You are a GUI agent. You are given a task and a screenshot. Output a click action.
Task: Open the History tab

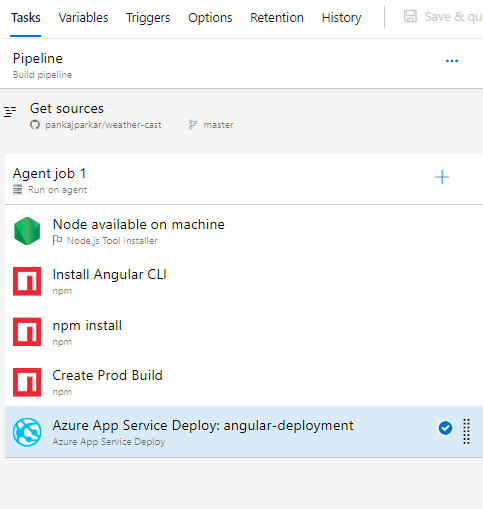(x=341, y=18)
